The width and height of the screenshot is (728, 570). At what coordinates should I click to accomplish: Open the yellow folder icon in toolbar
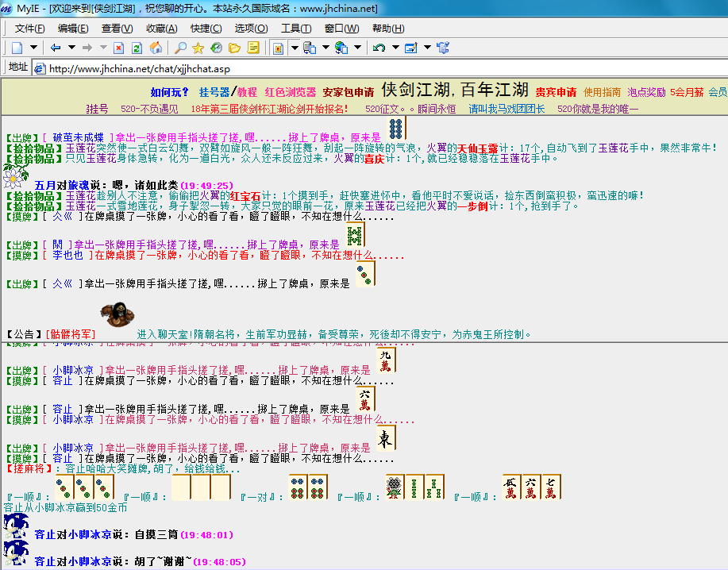tap(234, 48)
